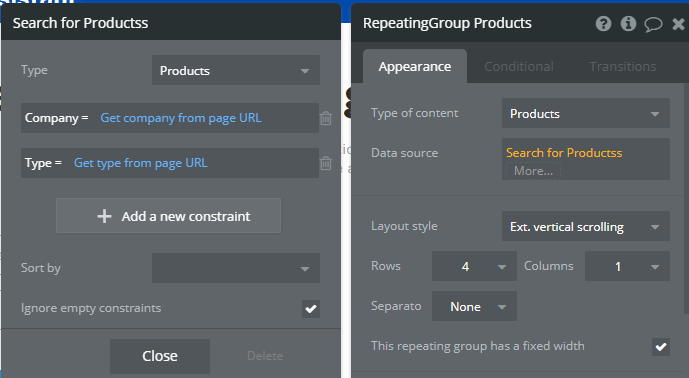689x378 pixels.
Task: Edit Get type from page URL expression
Action: coord(141,163)
